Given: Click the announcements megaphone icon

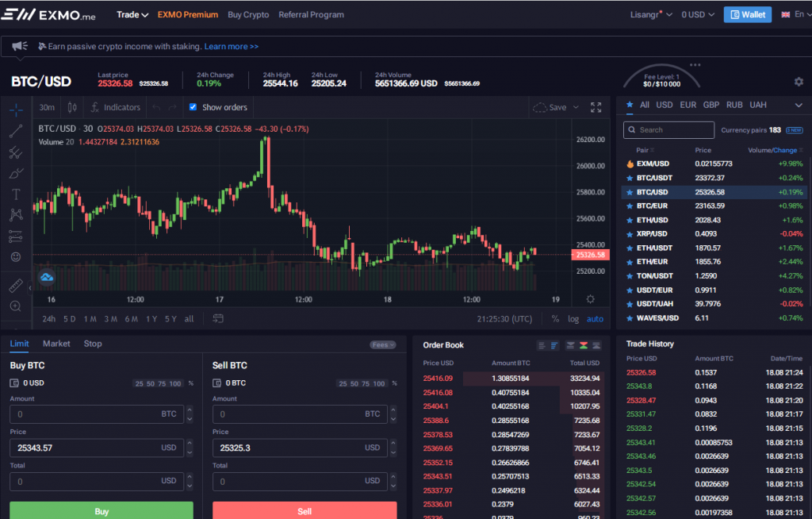Looking at the screenshot, I should point(20,46).
